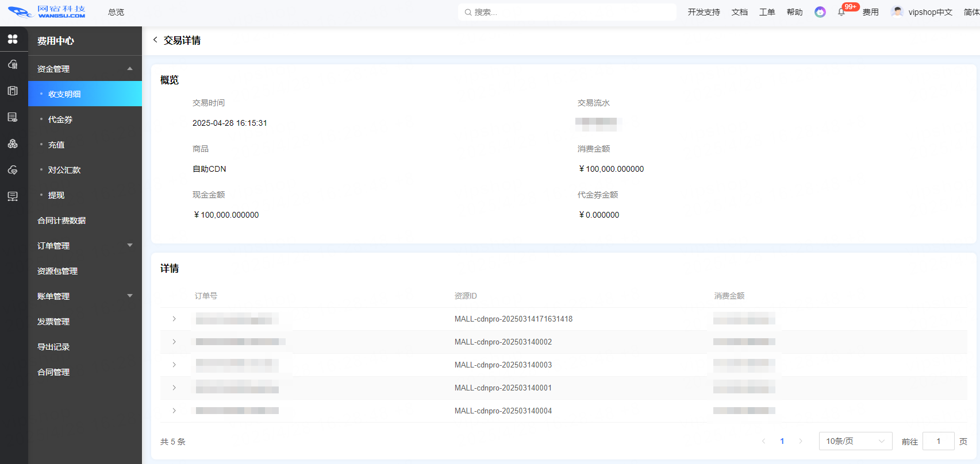Open the cloud server icon in the left rail
The image size is (980, 464).
coord(13,64)
